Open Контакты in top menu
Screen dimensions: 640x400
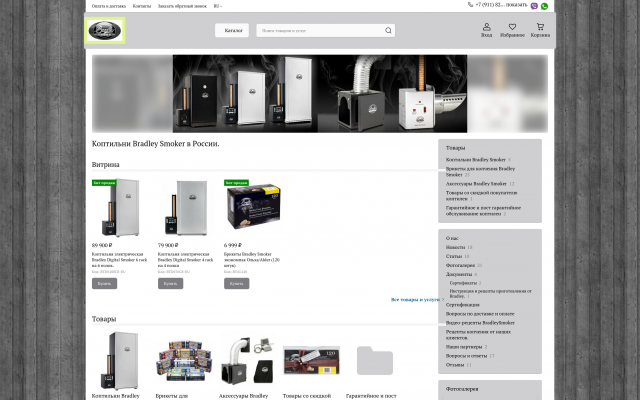click(x=142, y=6)
